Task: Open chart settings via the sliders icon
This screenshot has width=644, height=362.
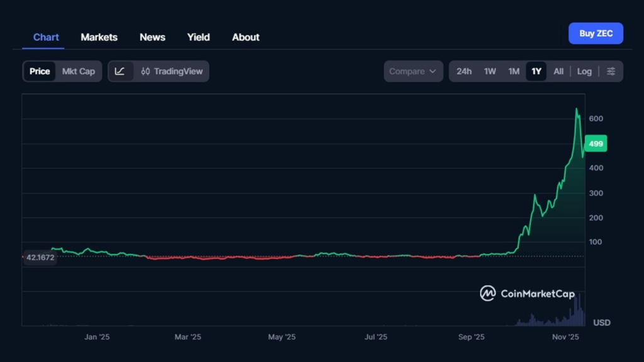Action: coord(611,71)
